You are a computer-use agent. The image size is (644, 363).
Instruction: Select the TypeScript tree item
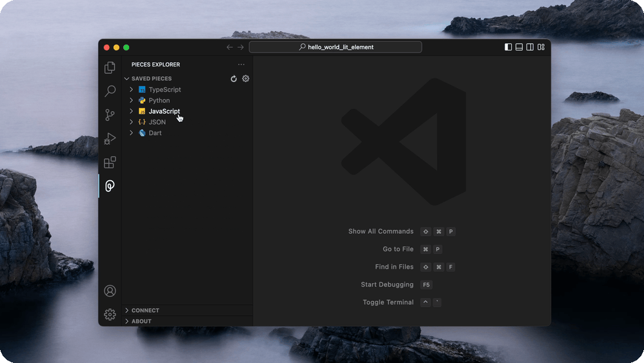(188, 89)
